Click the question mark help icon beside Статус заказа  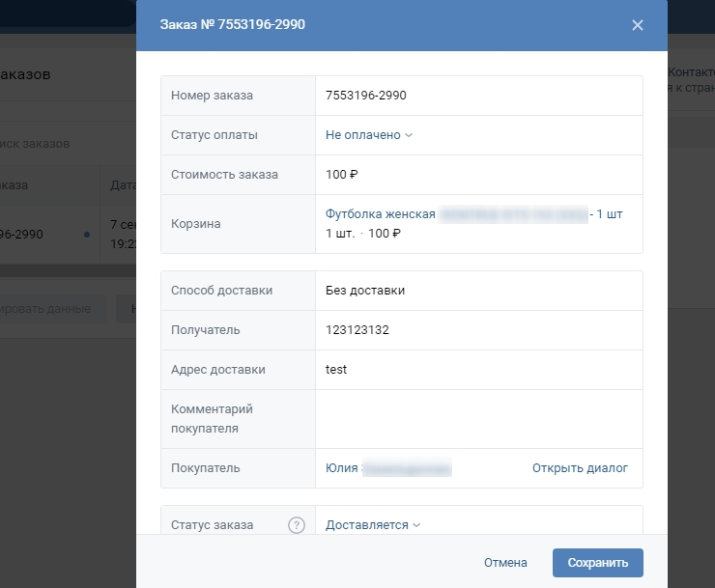pyautogui.click(x=297, y=525)
